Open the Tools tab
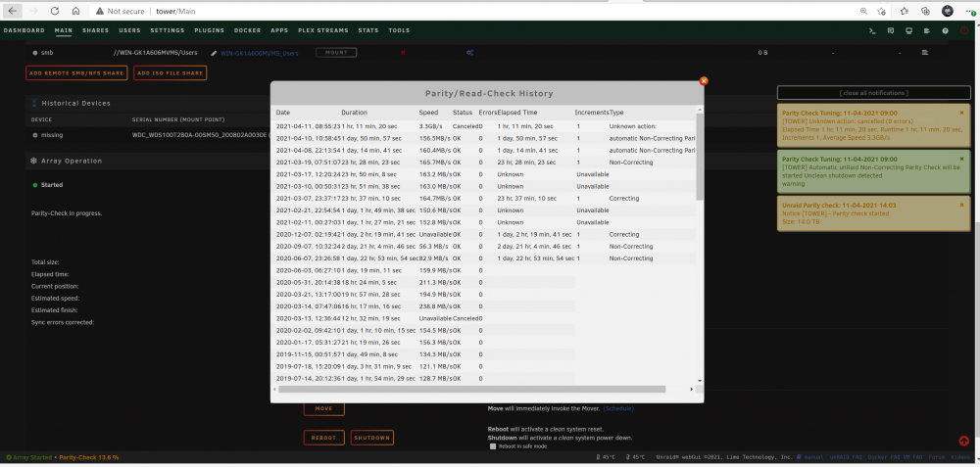The width and height of the screenshot is (980, 467). (400, 30)
